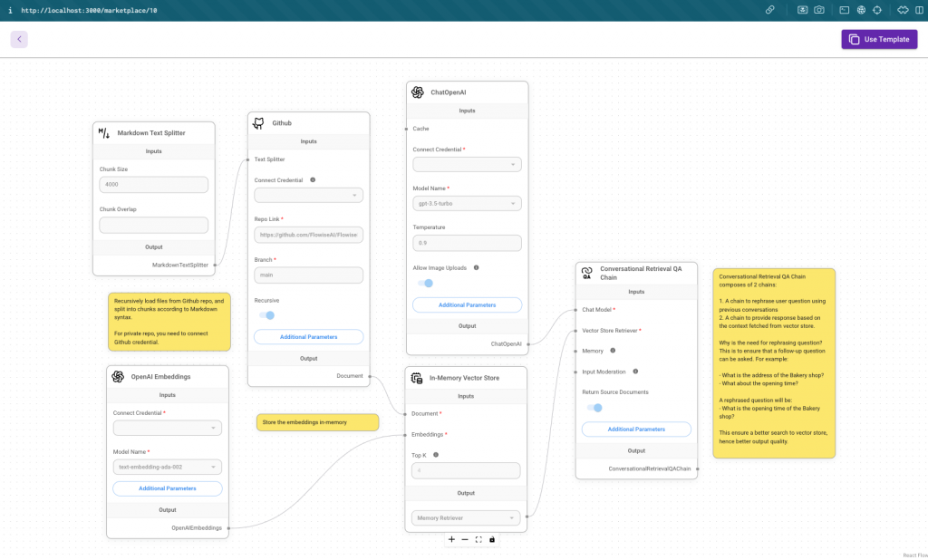Click the crosshair target icon in top bar

click(877, 10)
